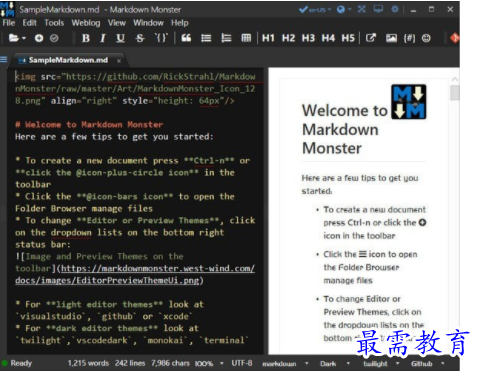The width and height of the screenshot is (478, 374).
Task: Click the 7,986 chars count
Action: [x=170, y=363]
